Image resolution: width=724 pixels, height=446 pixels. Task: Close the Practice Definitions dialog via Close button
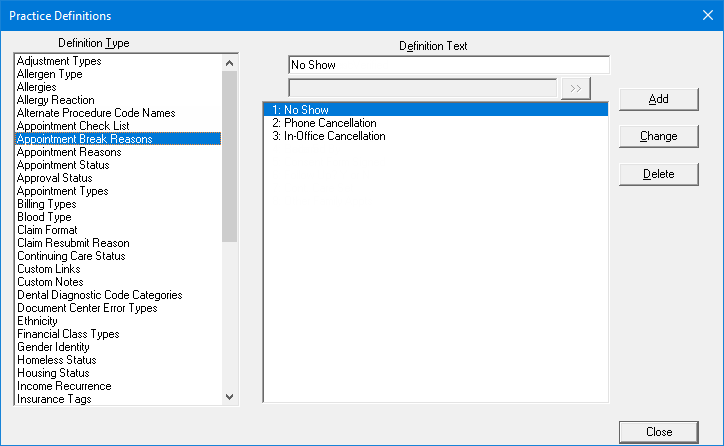658,432
